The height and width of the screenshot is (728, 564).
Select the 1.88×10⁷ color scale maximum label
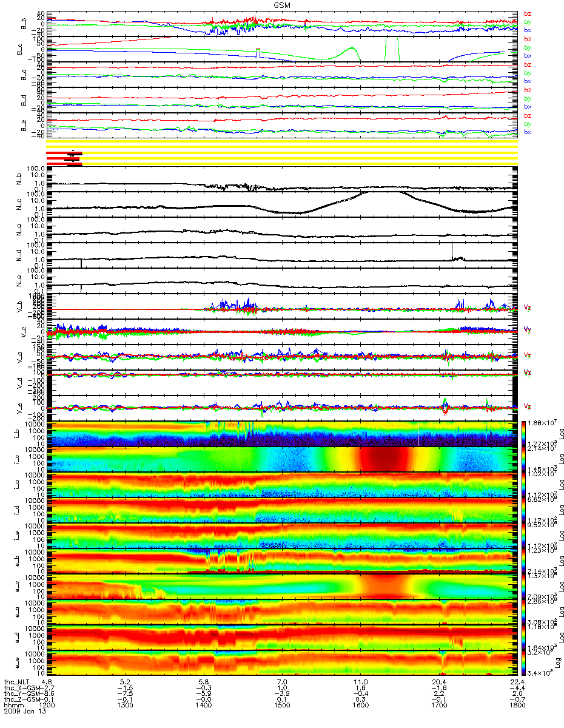point(542,423)
